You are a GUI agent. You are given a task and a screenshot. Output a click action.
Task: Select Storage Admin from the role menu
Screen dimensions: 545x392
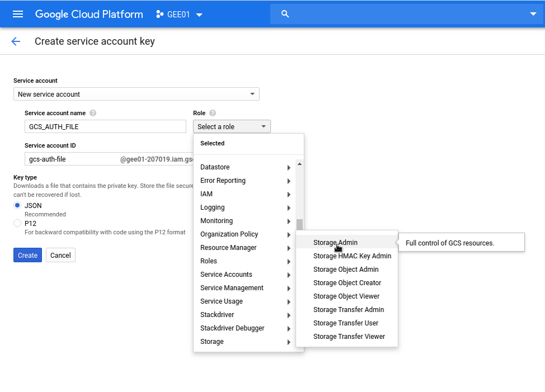pos(334,242)
